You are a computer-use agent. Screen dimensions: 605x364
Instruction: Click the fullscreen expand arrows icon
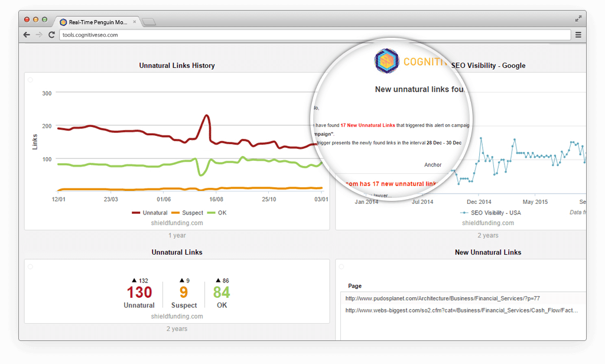coord(578,18)
